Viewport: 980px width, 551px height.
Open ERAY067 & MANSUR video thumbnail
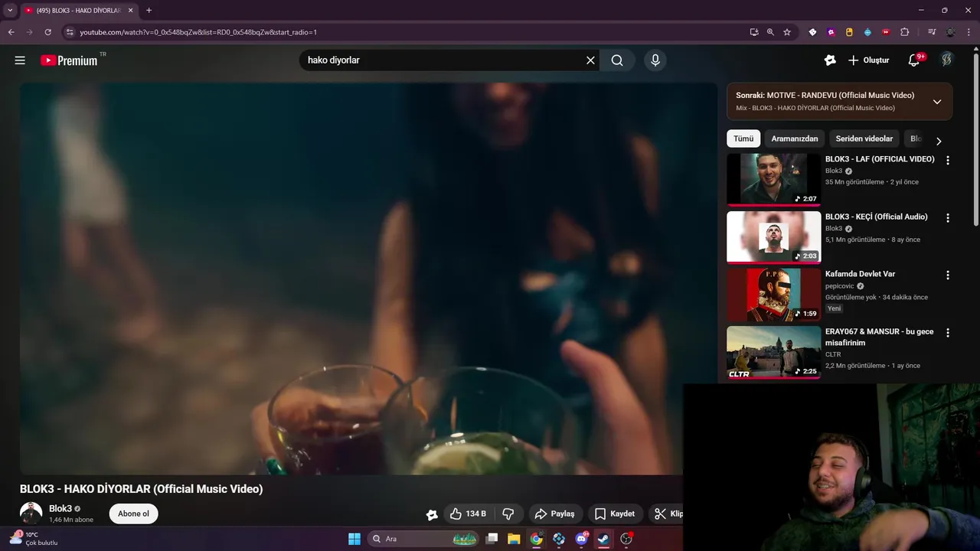(x=773, y=352)
